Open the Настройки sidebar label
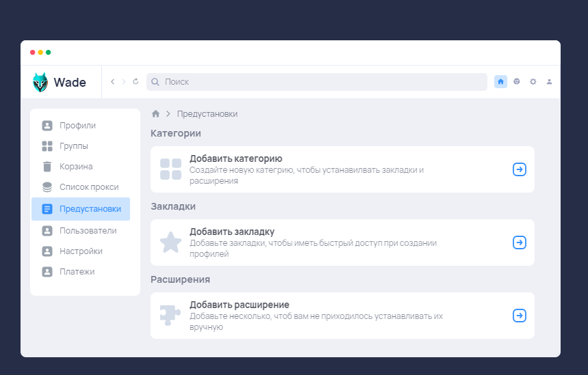The width and height of the screenshot is (588, 375). coord(81,251)
